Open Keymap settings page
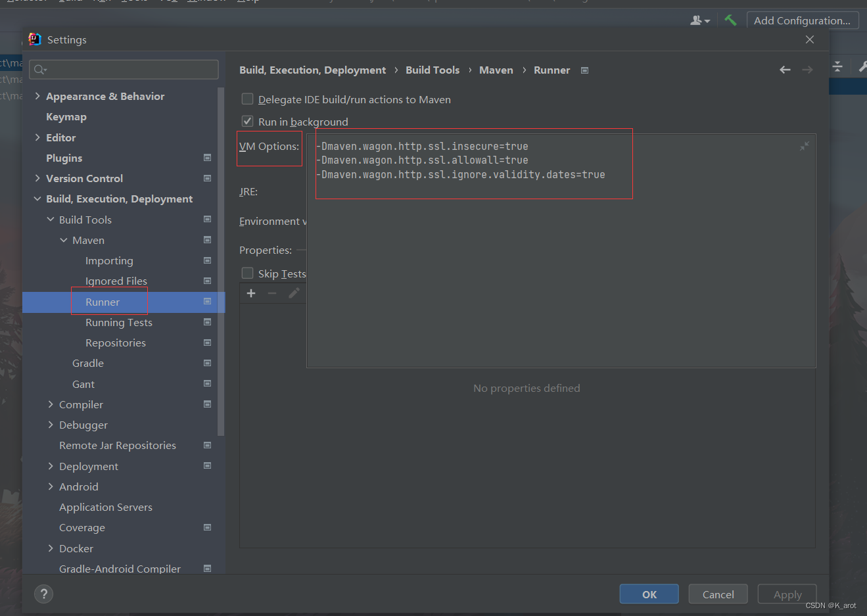867x616 pixels. click(x=66, y=117)
